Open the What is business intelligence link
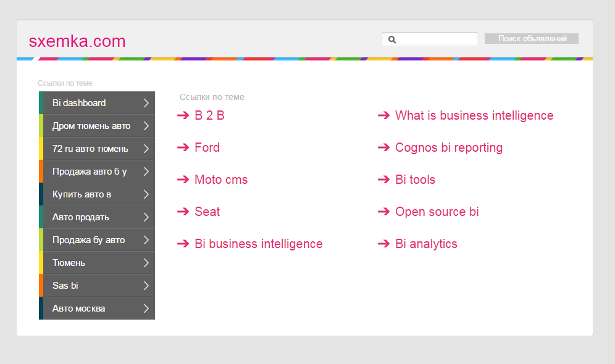 coord(474,115)
